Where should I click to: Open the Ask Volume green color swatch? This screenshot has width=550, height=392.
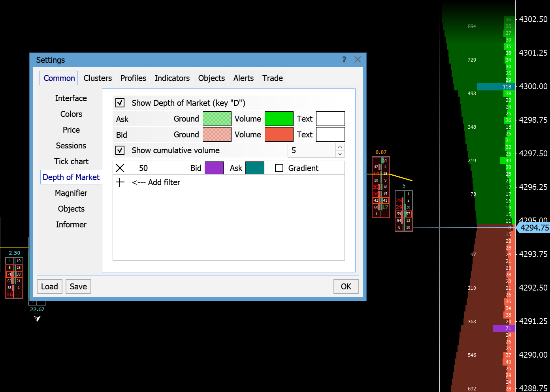[279, 119]
